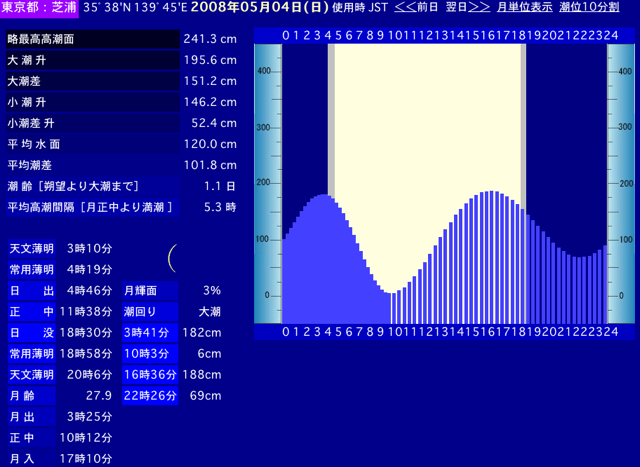Select the 11時38分 solar transit time

[x=86, y=312]
